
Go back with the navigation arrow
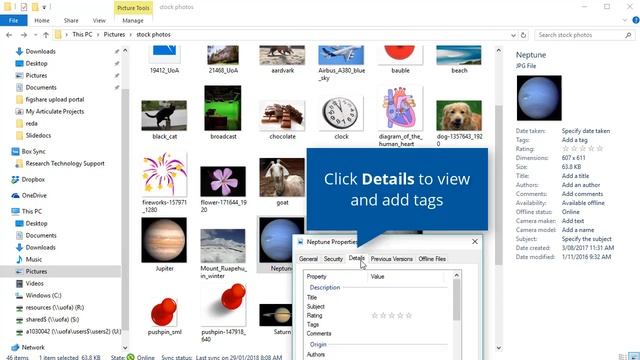[x=9, y=35]
